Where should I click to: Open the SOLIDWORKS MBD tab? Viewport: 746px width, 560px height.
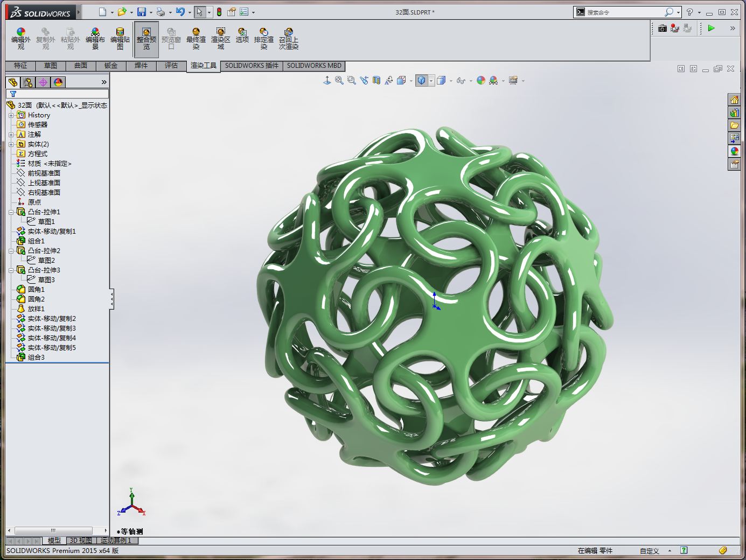[314, 66]
